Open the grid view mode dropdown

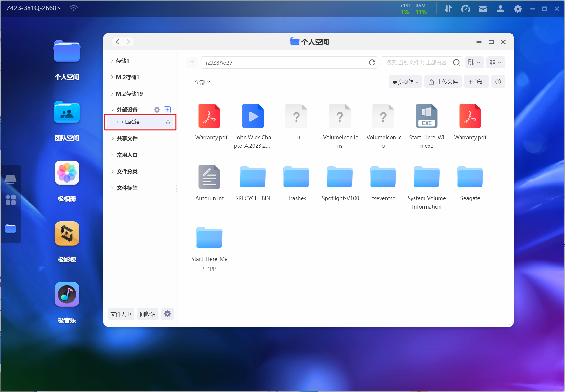tap(495, 63)
